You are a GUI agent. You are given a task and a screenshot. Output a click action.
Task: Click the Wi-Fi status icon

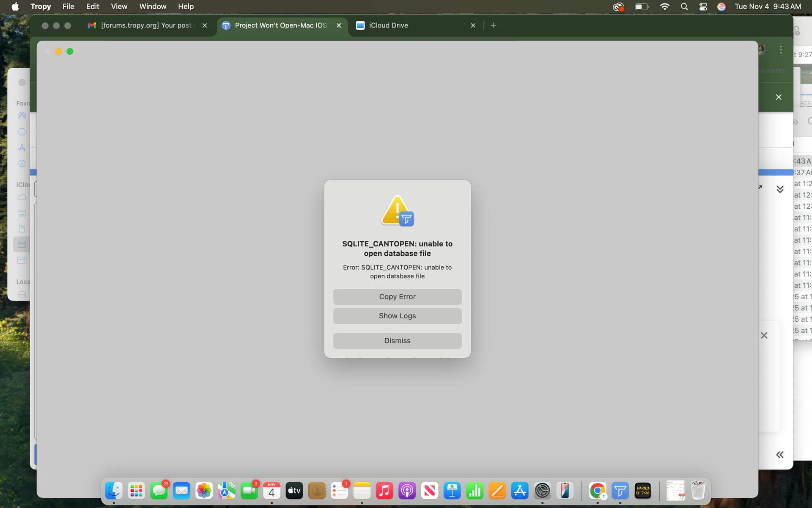tap(664, 6)
